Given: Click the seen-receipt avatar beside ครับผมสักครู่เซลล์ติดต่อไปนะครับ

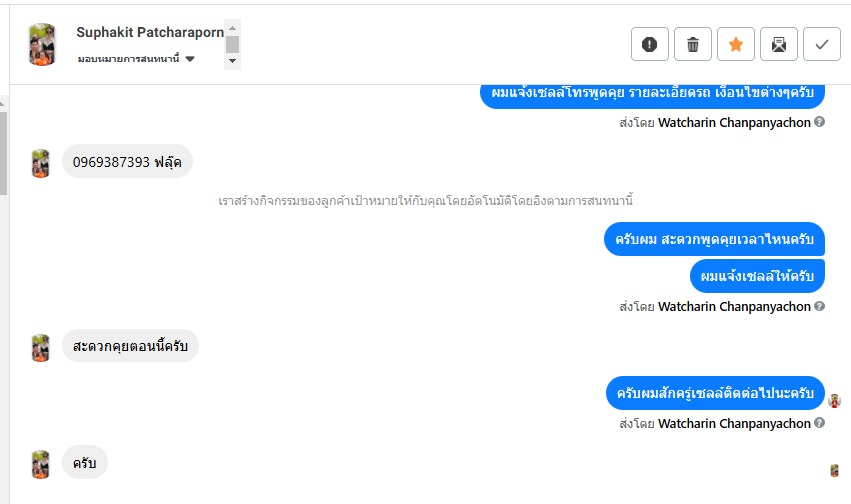Looking at the screenshot, I should click(x=835, y=400).
